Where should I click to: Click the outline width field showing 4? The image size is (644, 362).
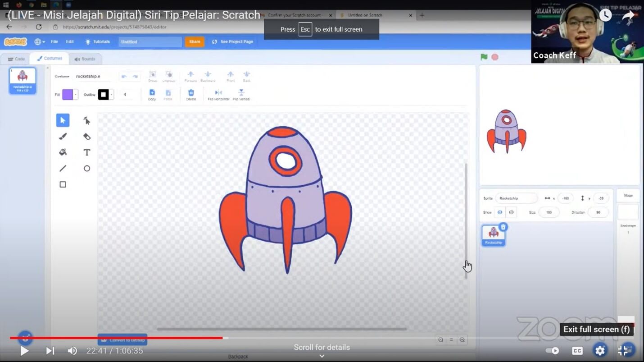pyautogui.click(x=127, y=95)
